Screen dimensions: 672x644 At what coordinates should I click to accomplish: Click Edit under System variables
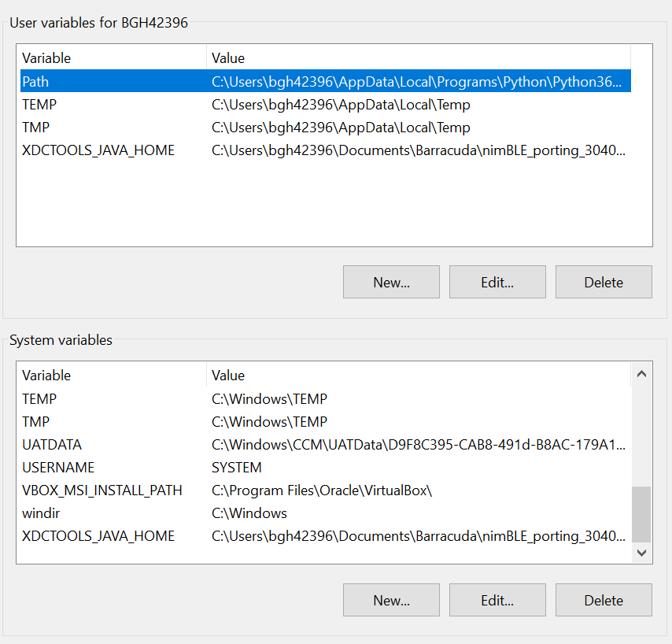[497, 600]
